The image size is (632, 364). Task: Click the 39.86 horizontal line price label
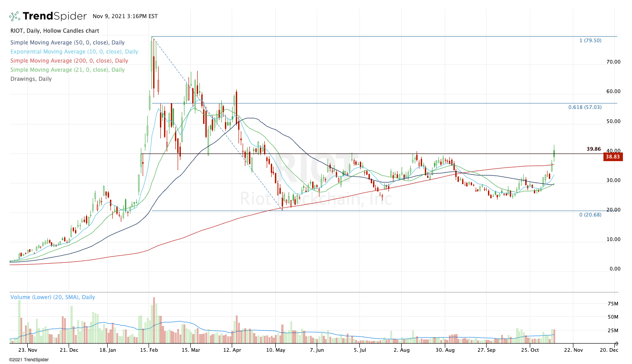(593, 149)
